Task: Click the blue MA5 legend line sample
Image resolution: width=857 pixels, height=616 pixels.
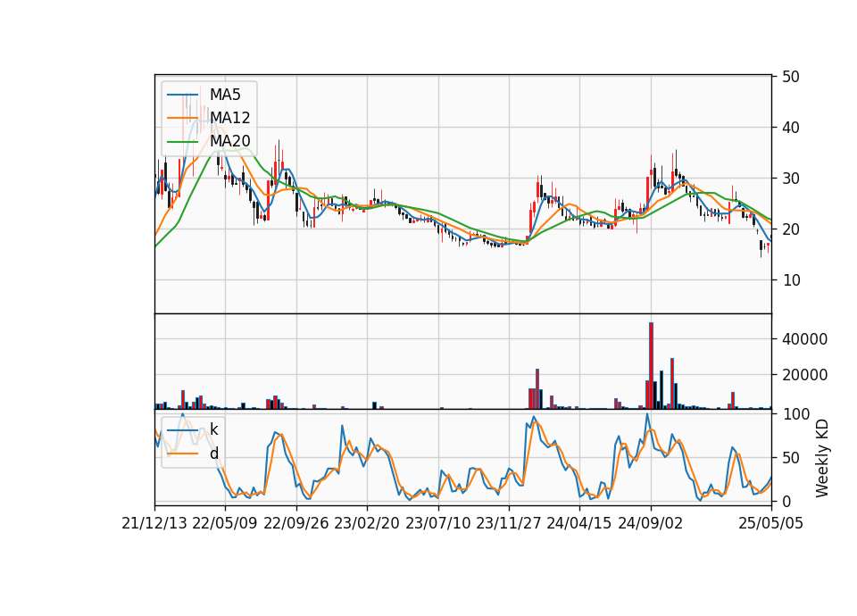Action: tap(182, 95)
